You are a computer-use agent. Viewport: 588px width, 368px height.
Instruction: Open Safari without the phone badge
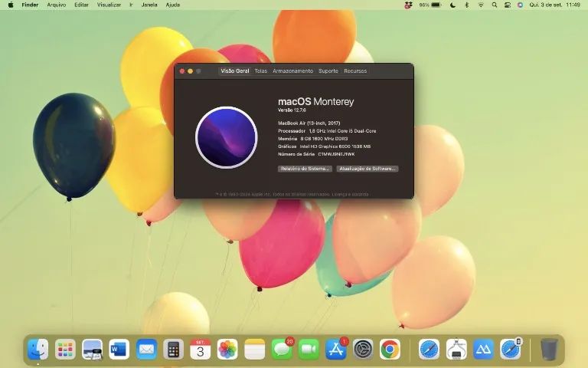[429, 350]
